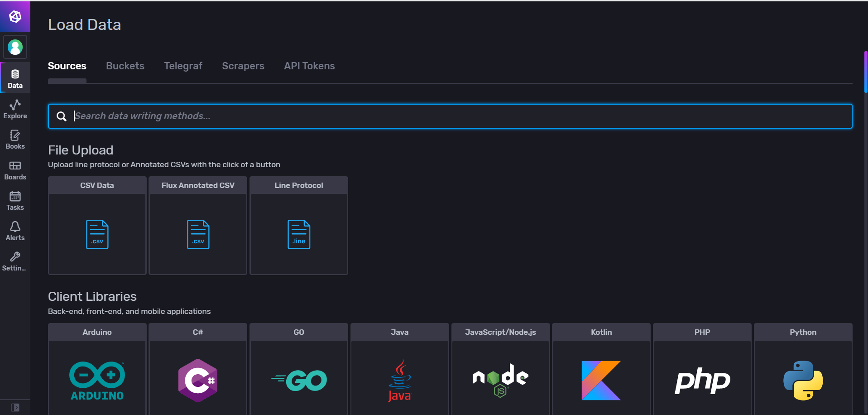Go to Explore in the sidebar
The height and width of the screenshot is (415, 868).
click(x=15, y=109)
